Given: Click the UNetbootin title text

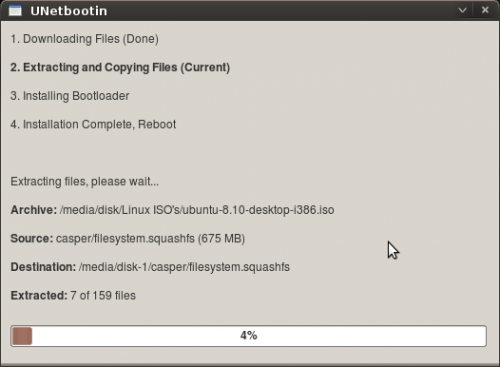Looking at the screenshot, I should coord(69,11).
